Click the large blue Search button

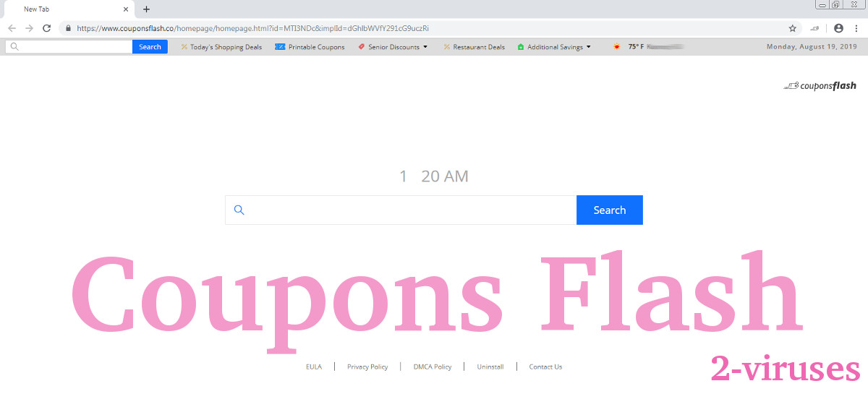point(610,210)
